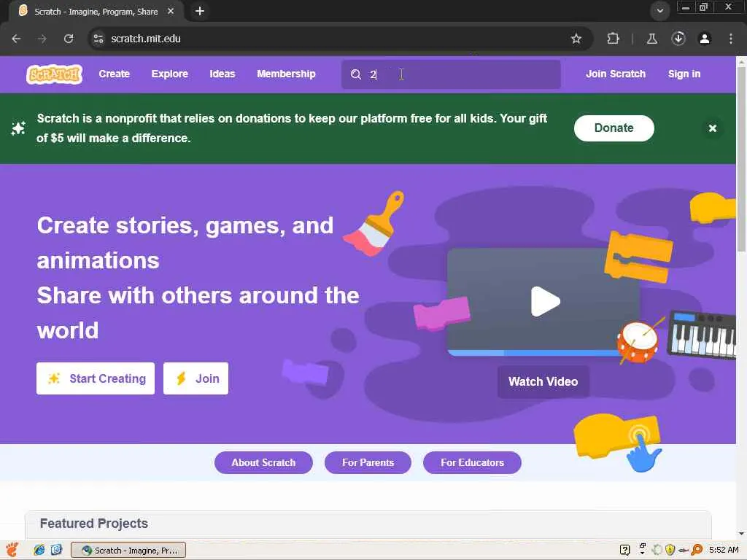The width and height of the screenshot is (747, 560).
Task: Open Chrome profile icon
Action: click(x=705, y=39)
